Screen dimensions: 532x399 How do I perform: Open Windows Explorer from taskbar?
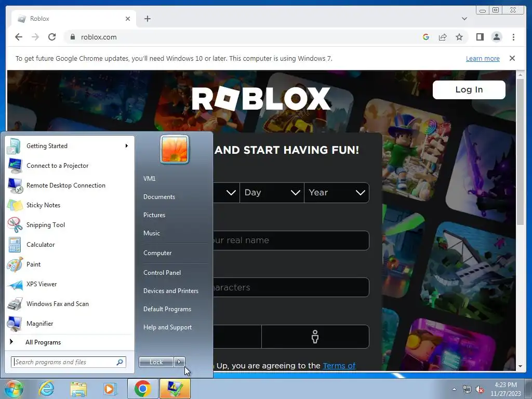click(x=78, y=389)
